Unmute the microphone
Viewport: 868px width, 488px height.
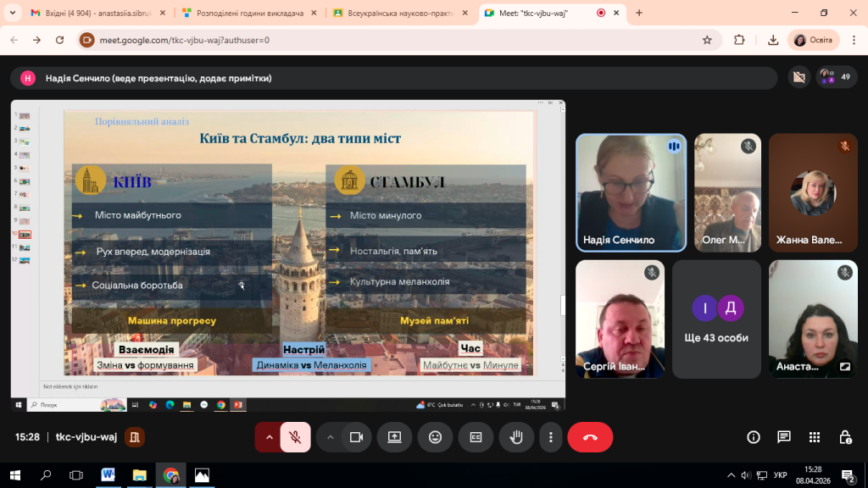(295, 437)
